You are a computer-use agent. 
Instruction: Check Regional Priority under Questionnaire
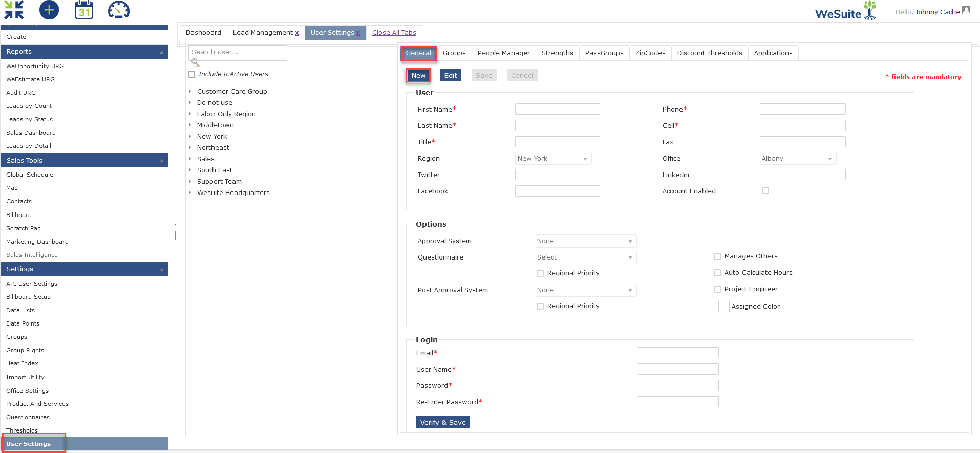[540, 273]
